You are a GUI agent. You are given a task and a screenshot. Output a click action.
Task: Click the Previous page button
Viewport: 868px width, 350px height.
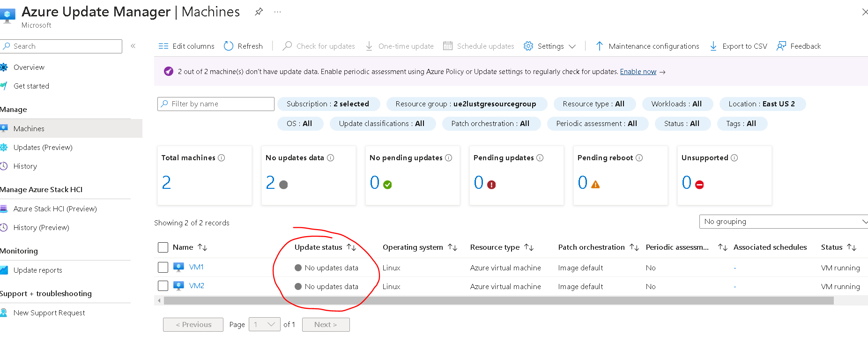pyautogui.click(x=193, y=325)
